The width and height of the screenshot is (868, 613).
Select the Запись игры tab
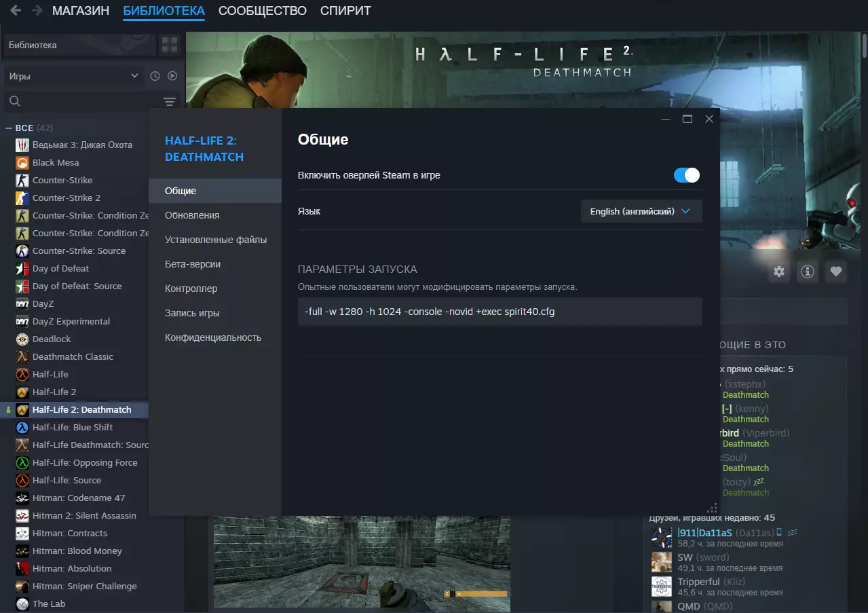pos(215,313)
